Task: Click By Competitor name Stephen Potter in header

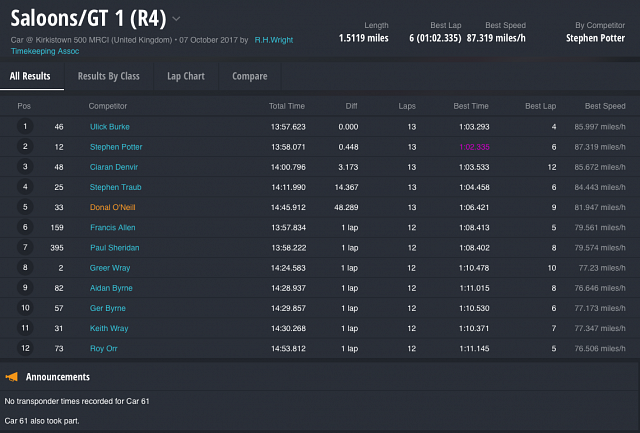Action: point(595,38)
